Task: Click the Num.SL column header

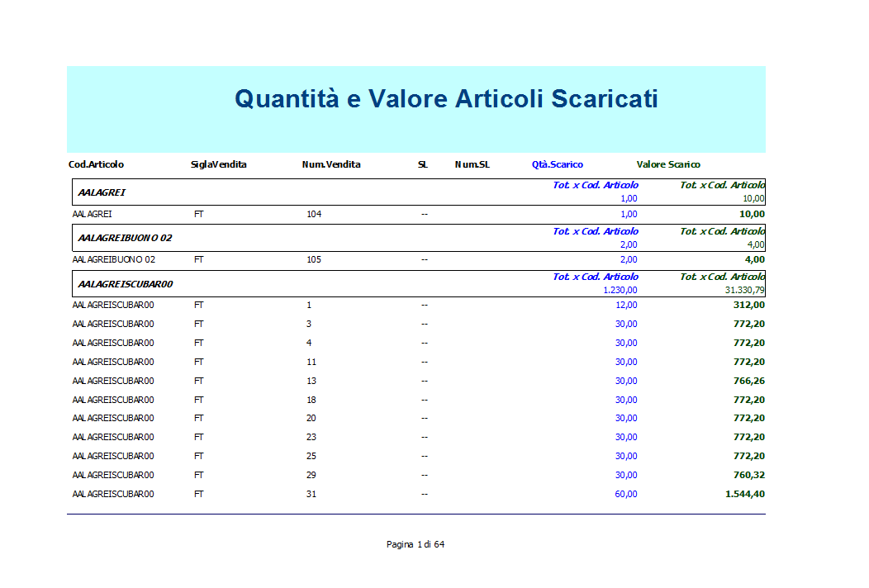Action: click(x=472, y=164)
